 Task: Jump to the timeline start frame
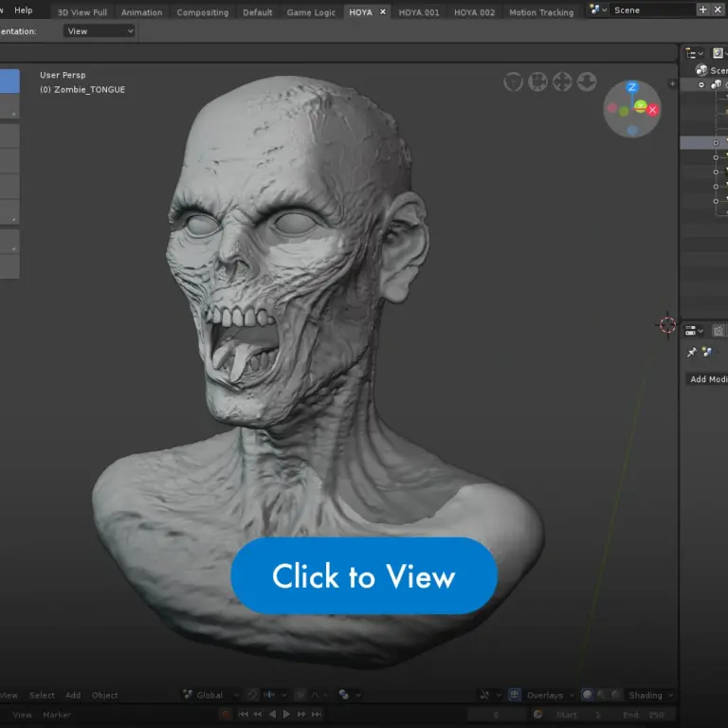(x=244, y=714)
